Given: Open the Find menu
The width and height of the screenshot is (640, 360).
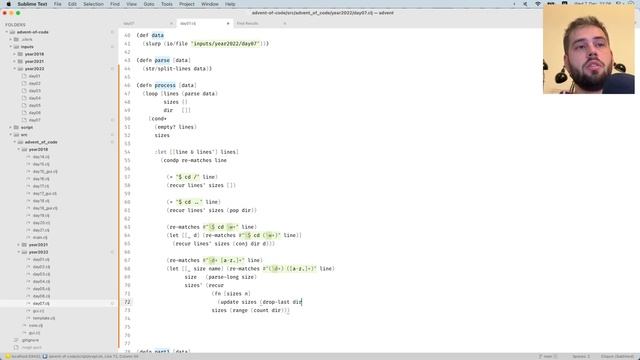Looking at the screenshot, I should [115, 4].
